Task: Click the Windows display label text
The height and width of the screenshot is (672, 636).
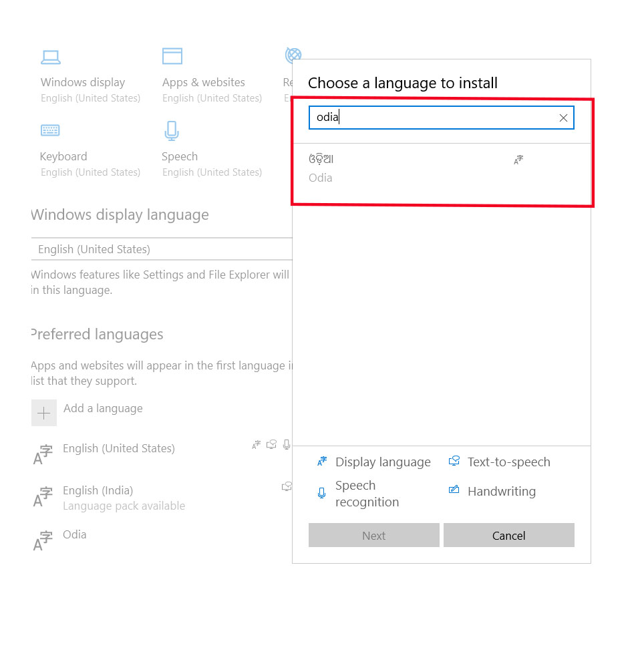Action: [83, 82]
